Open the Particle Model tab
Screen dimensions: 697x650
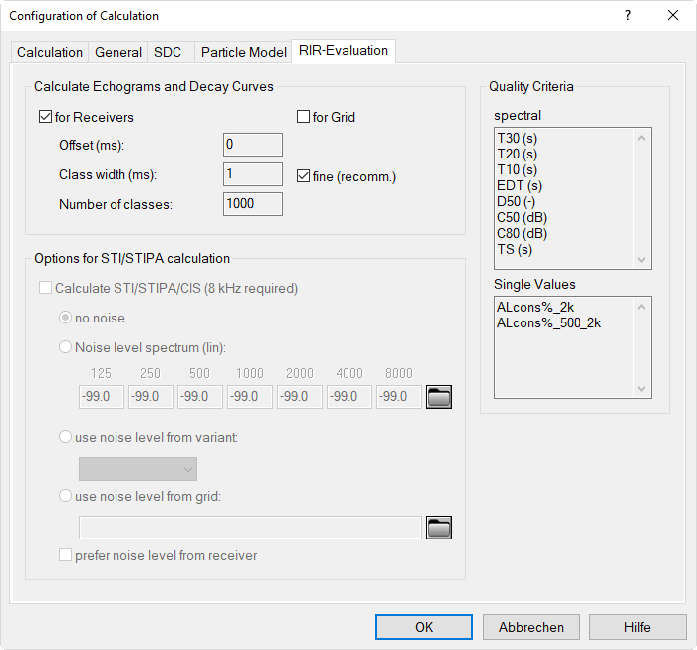pos(244,52)
